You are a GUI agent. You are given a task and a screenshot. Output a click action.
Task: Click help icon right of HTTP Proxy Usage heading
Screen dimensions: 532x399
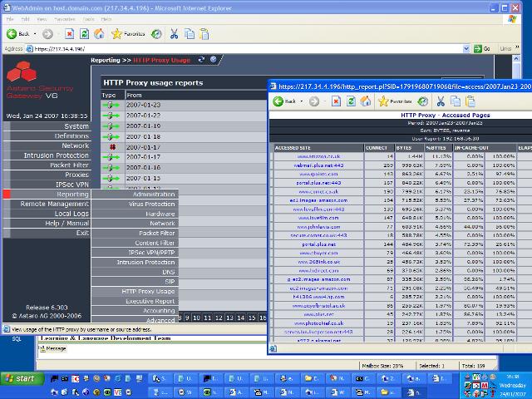(x=213, y=60)
